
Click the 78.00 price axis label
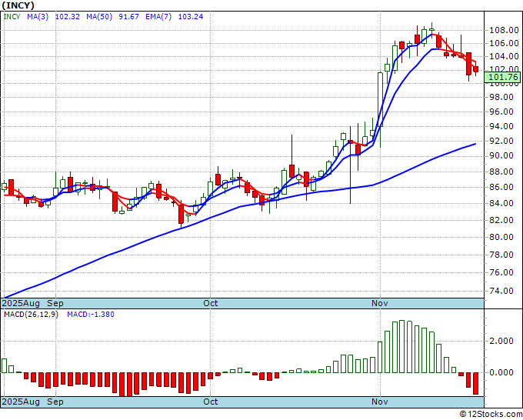[x=501, y=255]
